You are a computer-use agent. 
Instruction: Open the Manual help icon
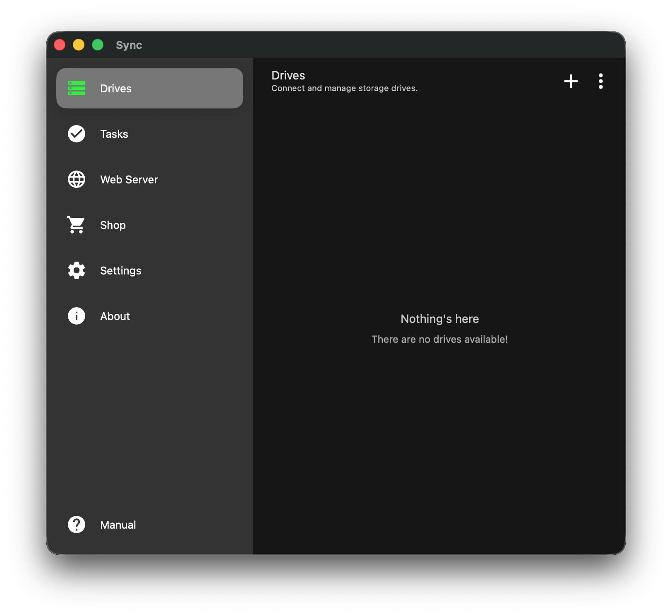click(76, 525)
